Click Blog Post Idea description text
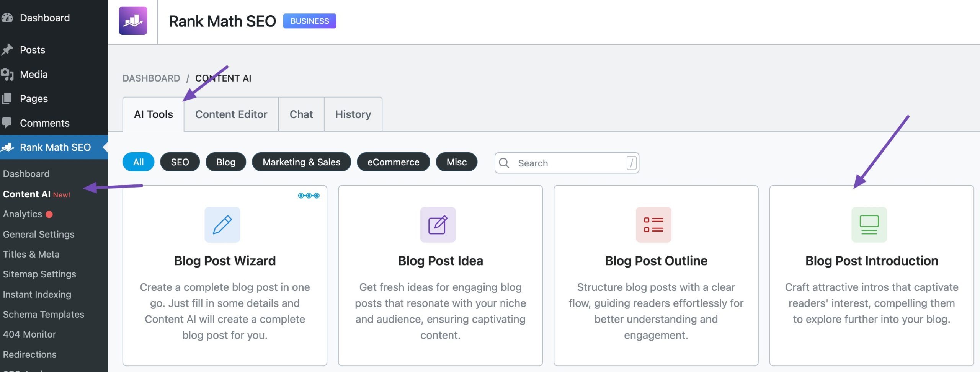980x372 pixels. coord(440,311)
